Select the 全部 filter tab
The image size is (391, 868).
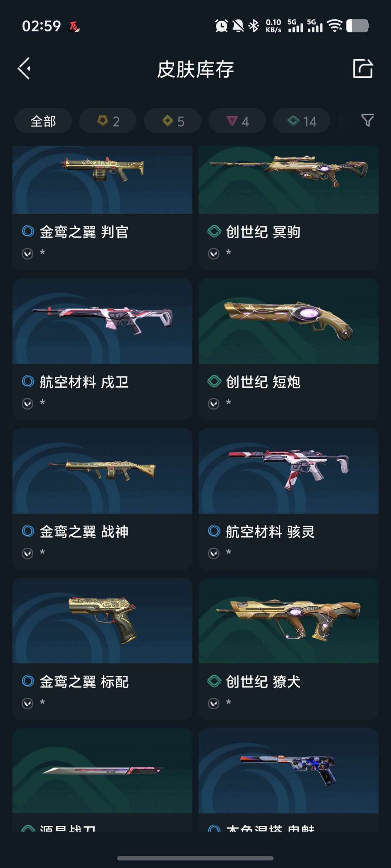[43, 121]
